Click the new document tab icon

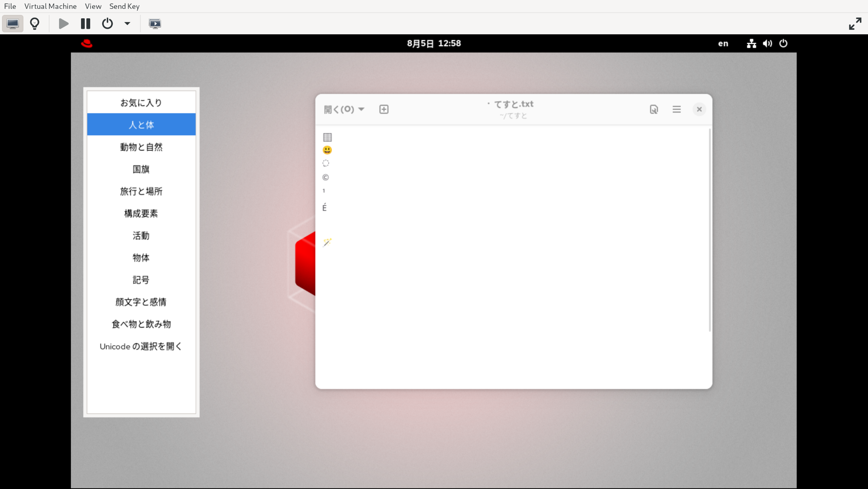click(x=384, y=109)
